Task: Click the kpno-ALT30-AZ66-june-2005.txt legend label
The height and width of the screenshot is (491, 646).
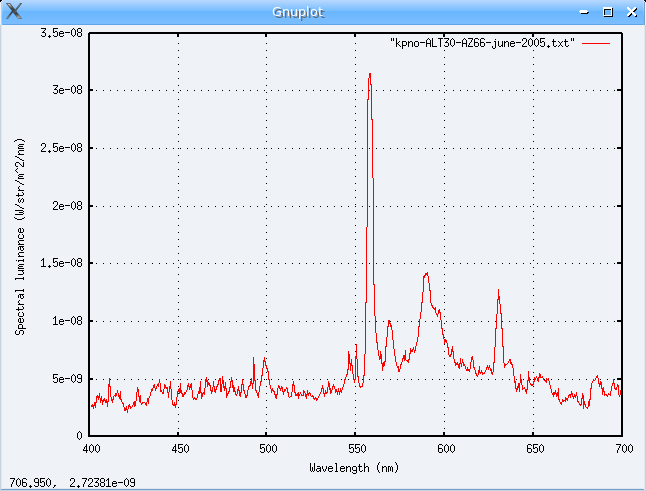Action: 482,45
